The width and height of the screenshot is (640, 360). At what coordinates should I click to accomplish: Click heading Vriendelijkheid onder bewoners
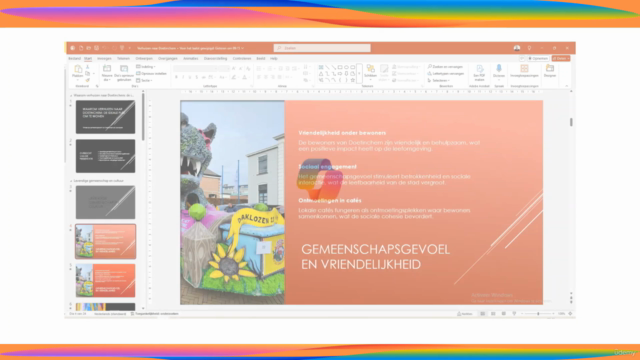[342, 133]
